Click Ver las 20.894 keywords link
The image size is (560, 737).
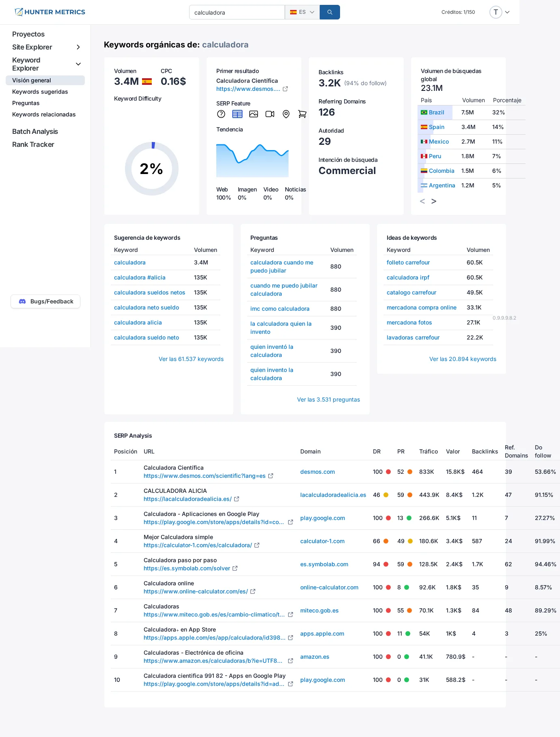click(463, 359)
